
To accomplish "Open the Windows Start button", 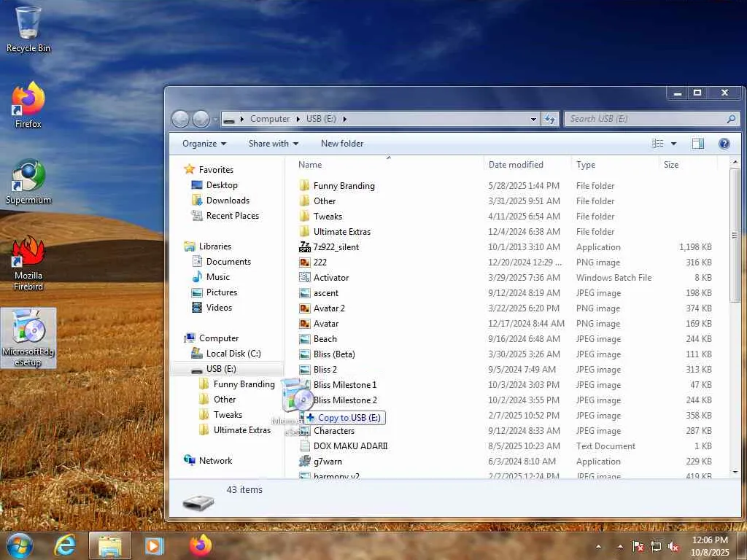I will point(19,545).
